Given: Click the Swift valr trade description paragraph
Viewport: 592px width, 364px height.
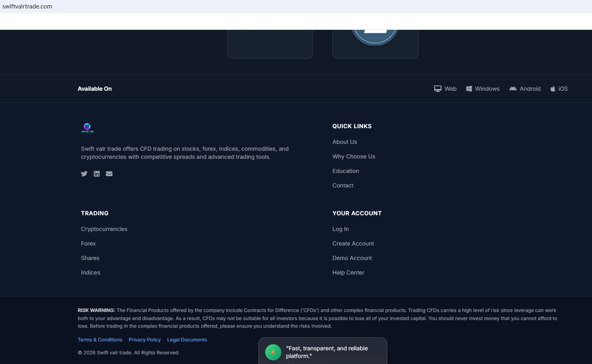Looking at the screenshot, I should click(x=185, y=153).
